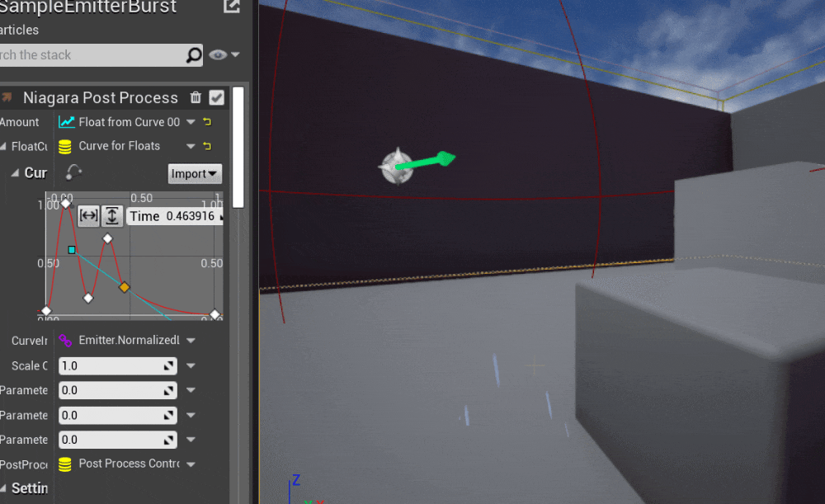
Task: Fit curve horizontally button
Action: click(88, 215)
